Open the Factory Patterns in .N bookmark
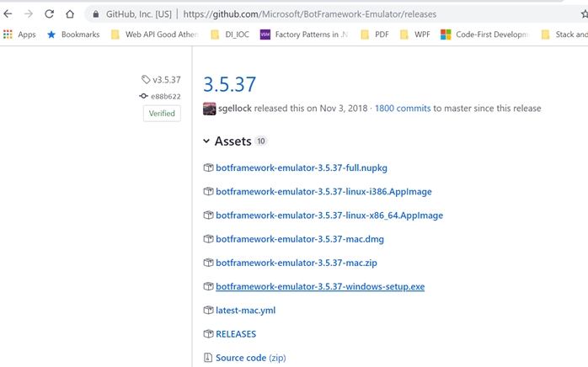 304,35
